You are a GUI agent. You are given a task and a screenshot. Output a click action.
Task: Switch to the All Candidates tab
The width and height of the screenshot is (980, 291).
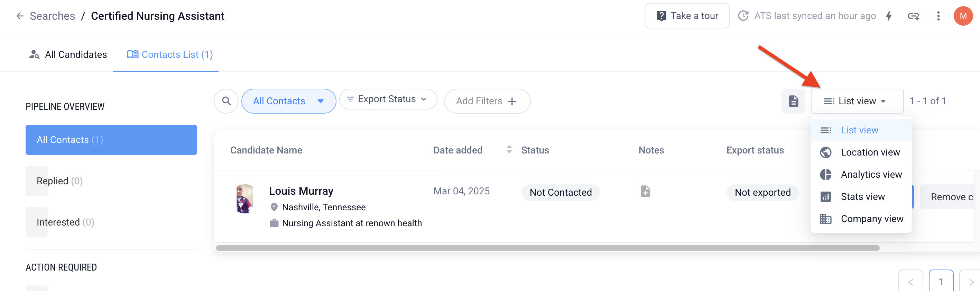click(68, 54)
